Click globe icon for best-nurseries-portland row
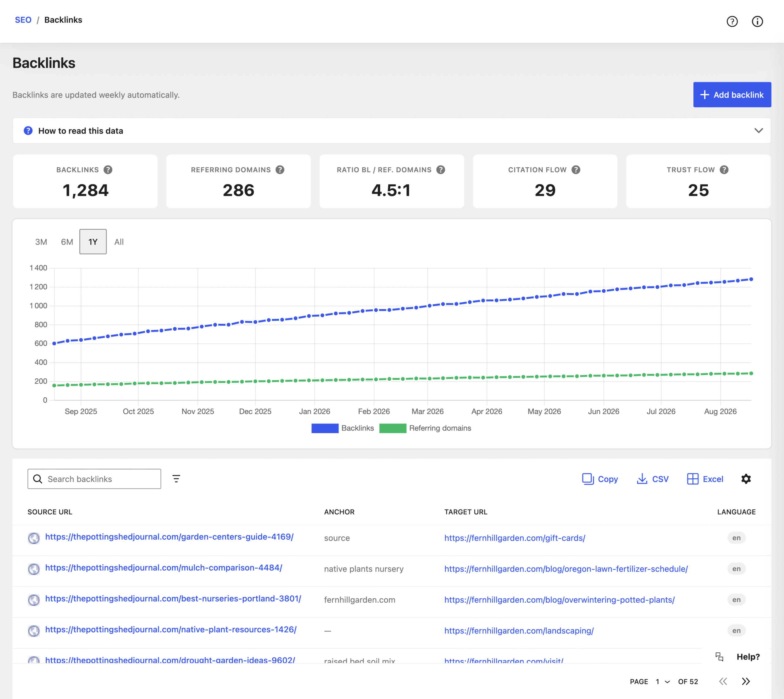Image resolution: width=784 pixels, height=699 pixels. click(x=34, y=600)
